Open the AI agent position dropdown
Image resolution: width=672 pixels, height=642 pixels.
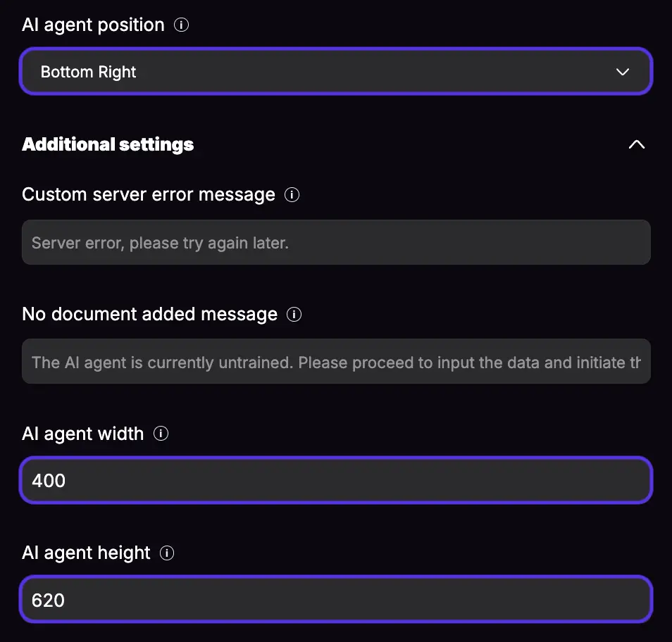tap(336, 72)
